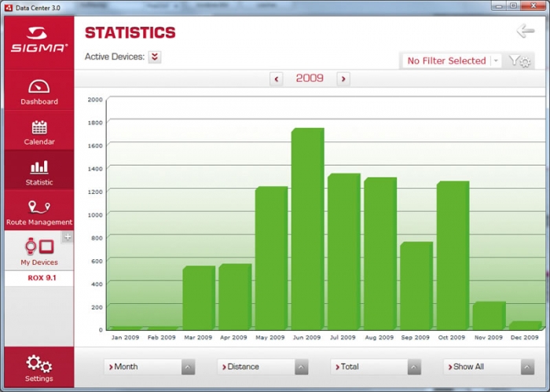Click the STATISTICS heading
Viewport: 550px width, 392px height.
pos(130,33)
